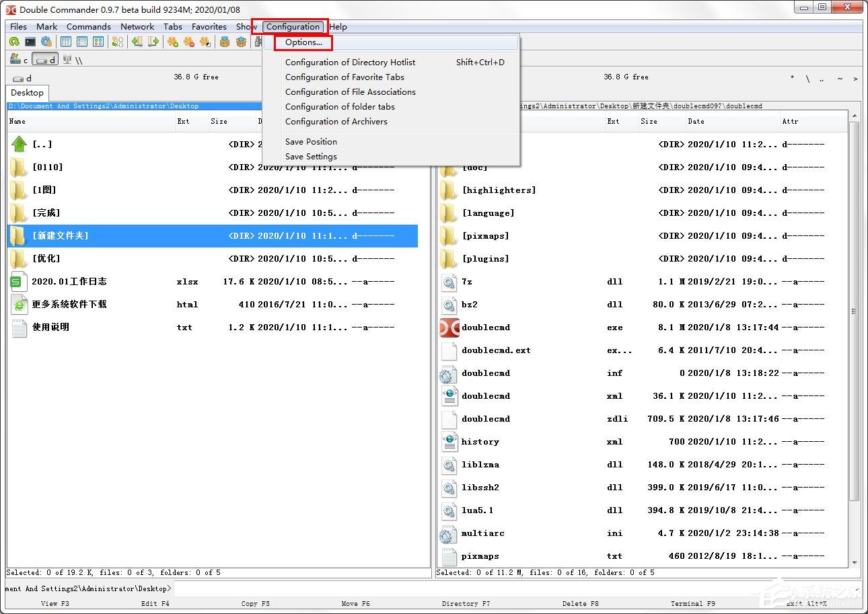Click the right-pointing arrow toolbar icon
This screenshot has width=868, height=614.
pos(153,42)
